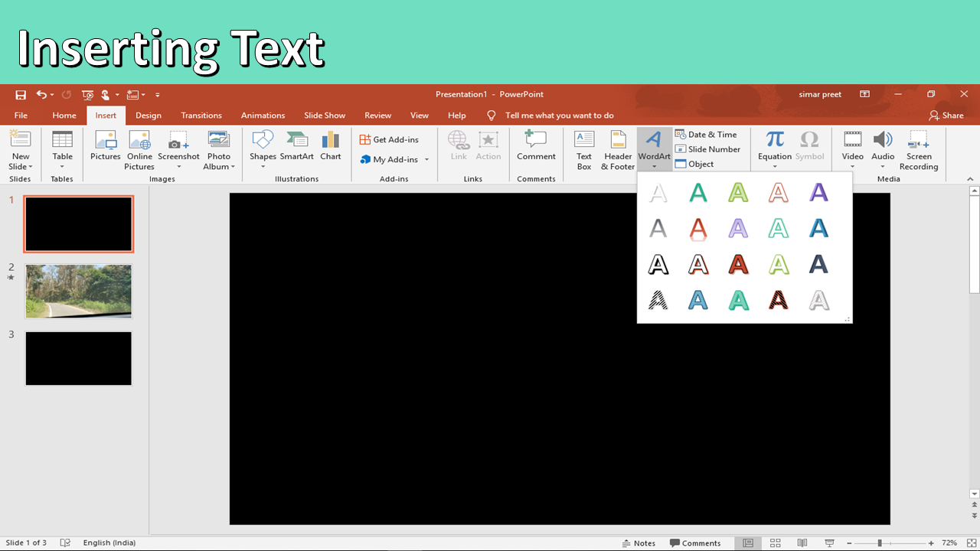The width and height of the screenshot is (980, 551).
Task: Click the Undo arrow icon
Action: (41, 95)
